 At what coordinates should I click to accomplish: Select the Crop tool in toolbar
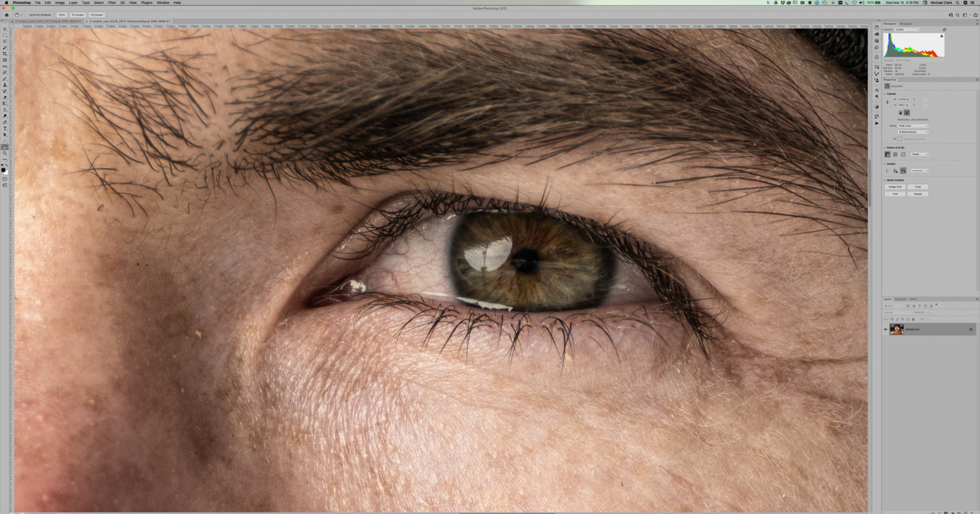4,54
